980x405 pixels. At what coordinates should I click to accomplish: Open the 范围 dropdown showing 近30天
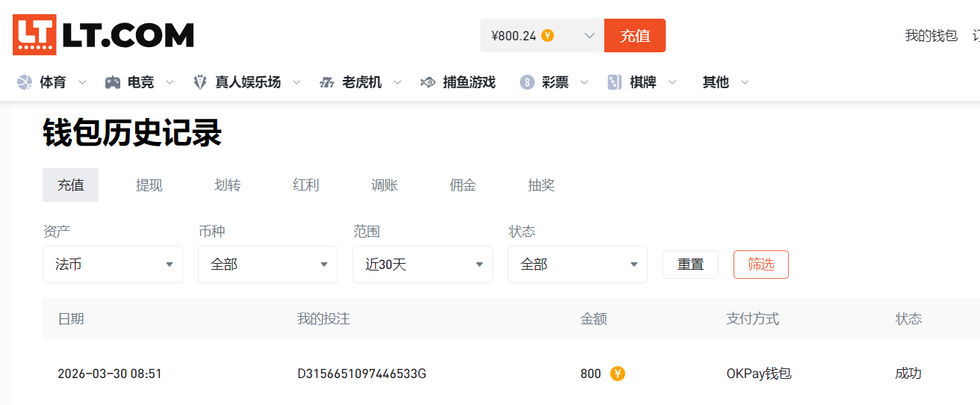click(x=422, y=265)
